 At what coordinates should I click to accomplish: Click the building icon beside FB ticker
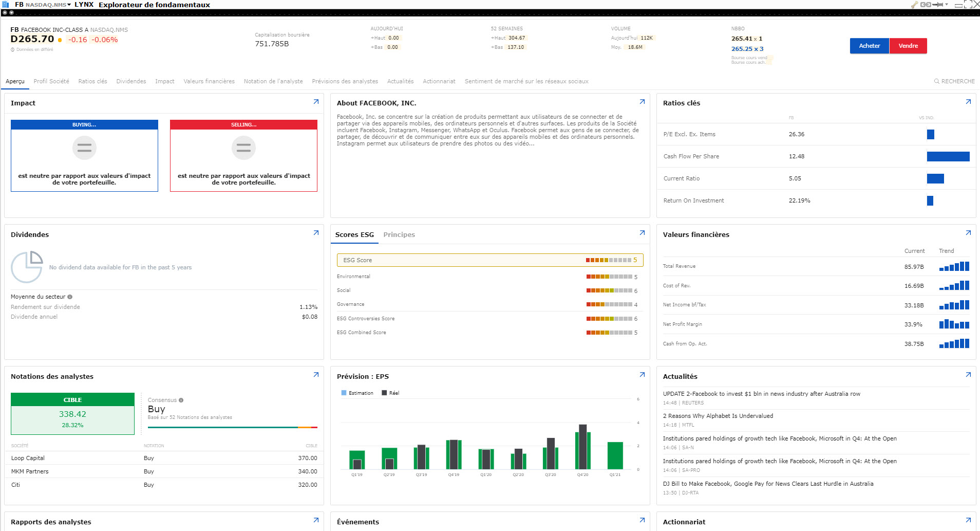tap(6, 5)
